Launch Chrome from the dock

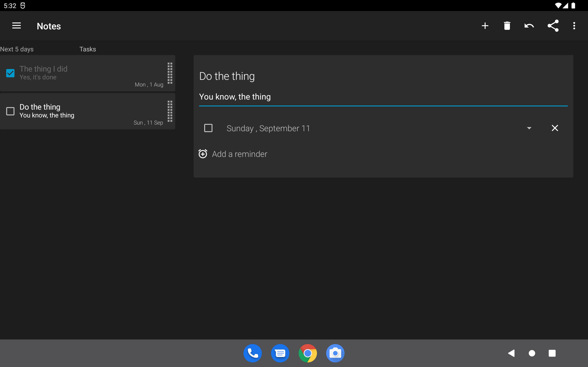pyautogui.click(x=308, y=353)
